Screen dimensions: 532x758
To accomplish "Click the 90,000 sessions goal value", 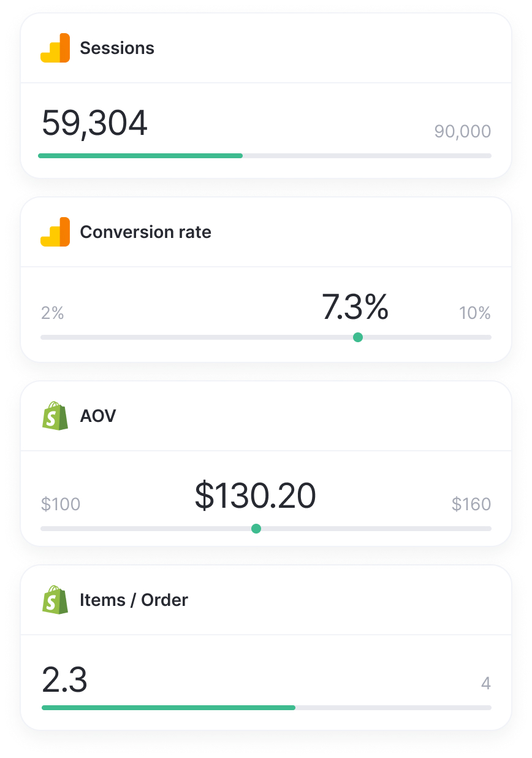I will tap(463, 131).
